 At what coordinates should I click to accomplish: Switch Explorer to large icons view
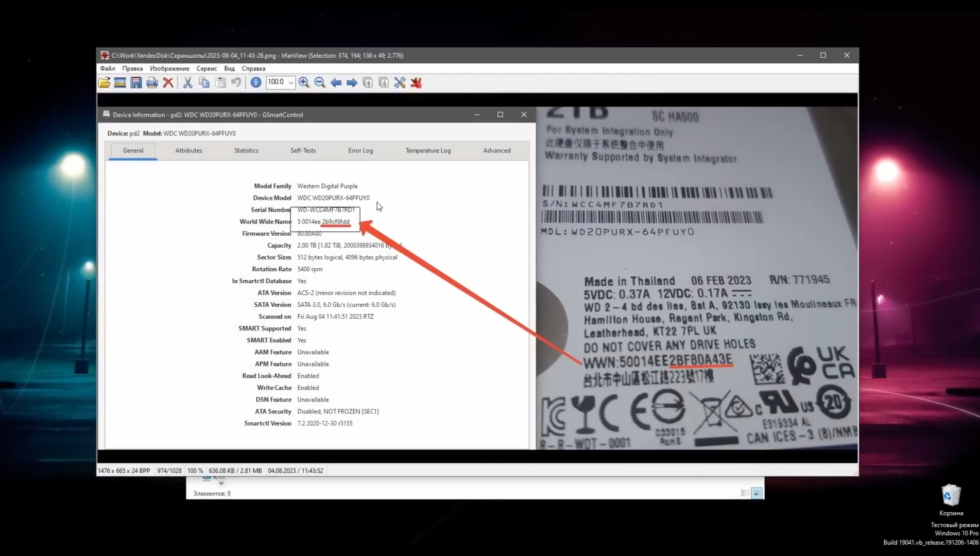click(757, 493)
